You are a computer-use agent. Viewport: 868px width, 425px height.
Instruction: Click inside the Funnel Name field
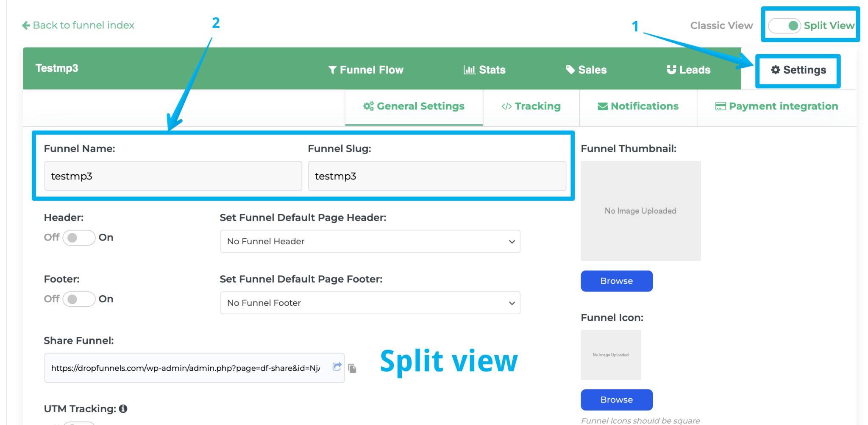coord(172,176)
